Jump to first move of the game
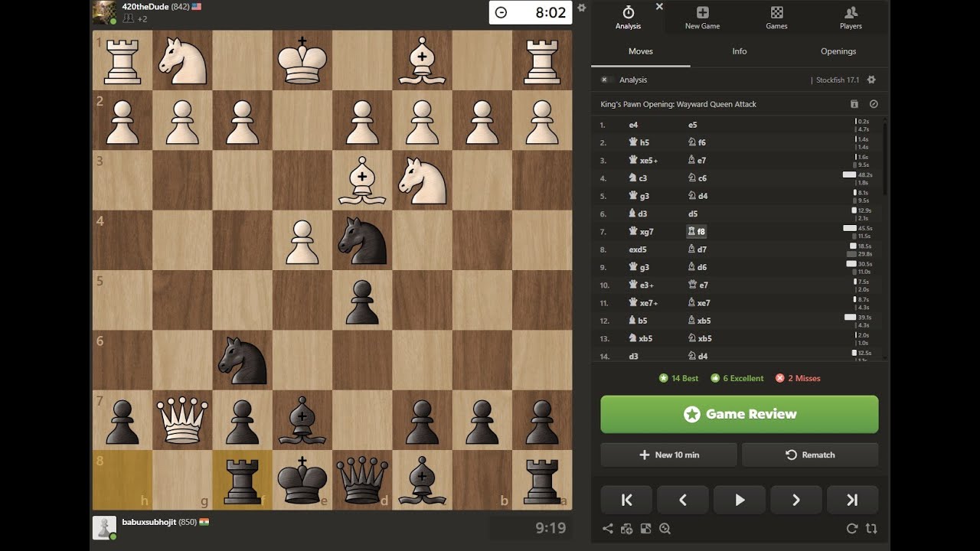 pos(626,500)
